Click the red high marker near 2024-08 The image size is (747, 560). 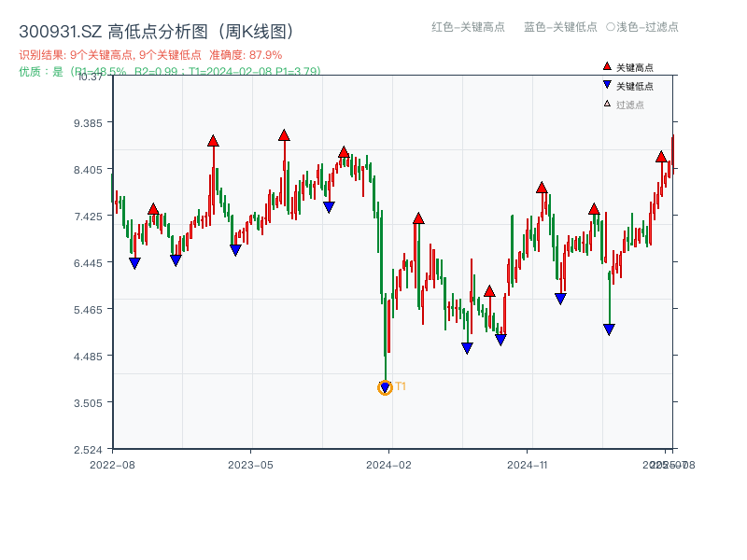(x=489, y=291)
